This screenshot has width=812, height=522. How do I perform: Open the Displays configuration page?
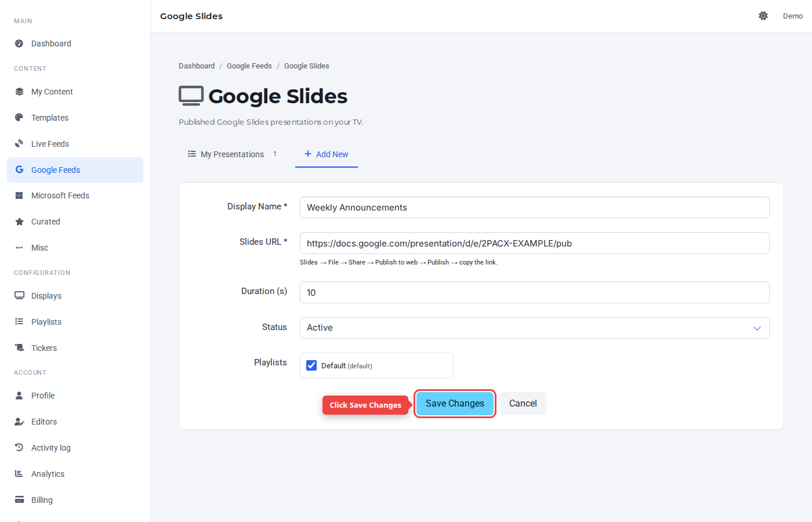(75, 296)
